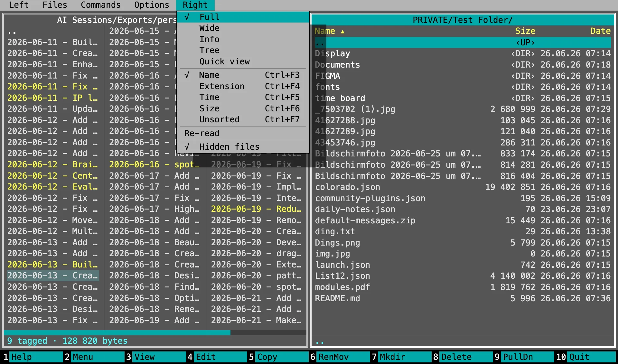Select Full panel view mode
The image size is (618, 364).
(x=243, y=17)
